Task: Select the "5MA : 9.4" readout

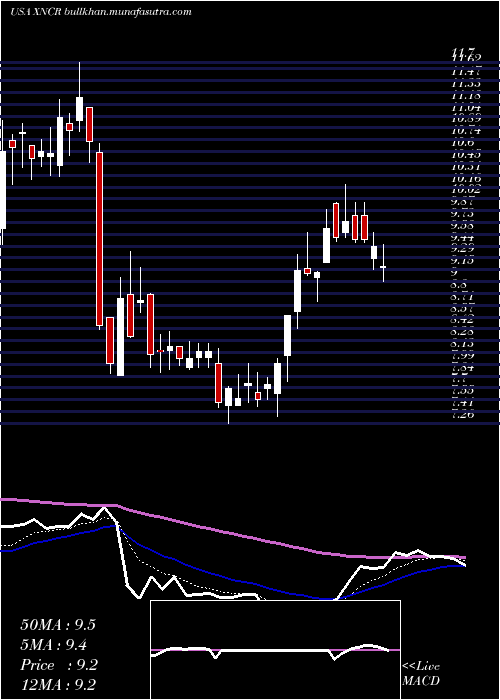Action: pyautogui.click(x=54, y=644)
